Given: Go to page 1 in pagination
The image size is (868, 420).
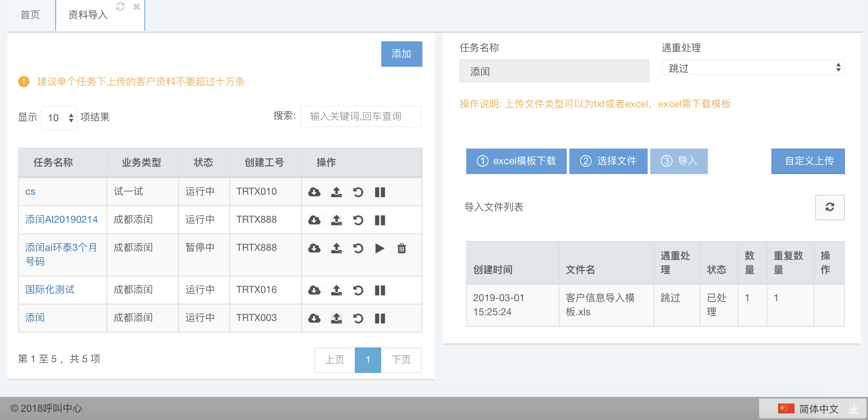Looking at the screenshot, I should click(368, 360).
